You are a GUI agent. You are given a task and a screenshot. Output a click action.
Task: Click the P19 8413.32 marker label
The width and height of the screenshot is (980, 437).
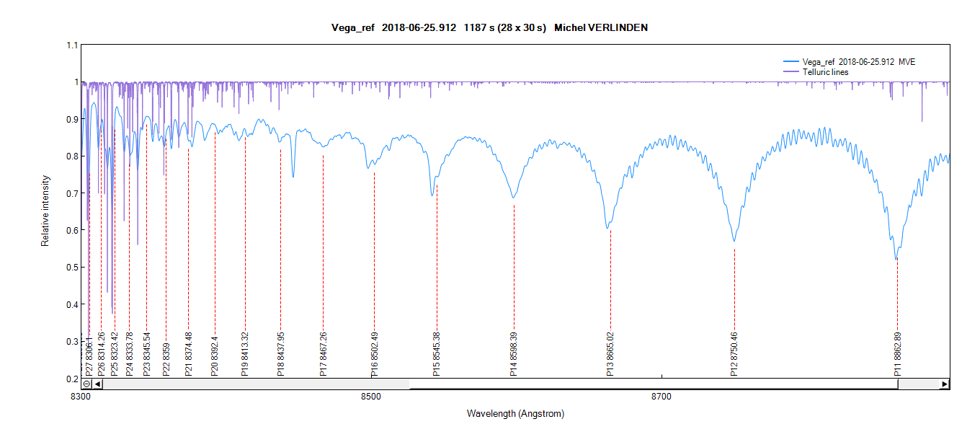(245, 354)
